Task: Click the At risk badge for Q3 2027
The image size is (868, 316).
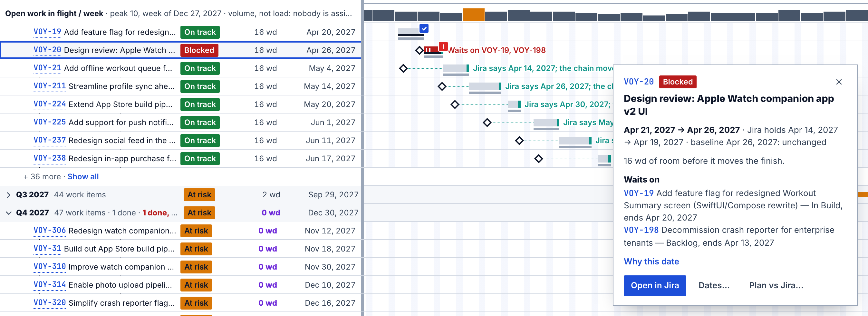Action: [199, 195]
